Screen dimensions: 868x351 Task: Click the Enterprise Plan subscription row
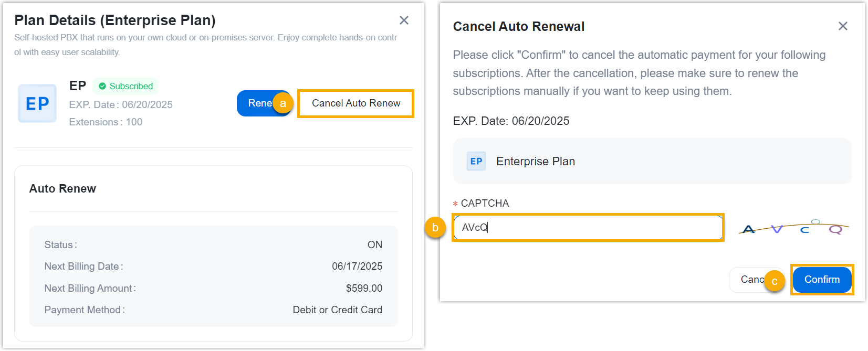click(x=652, y=162)
